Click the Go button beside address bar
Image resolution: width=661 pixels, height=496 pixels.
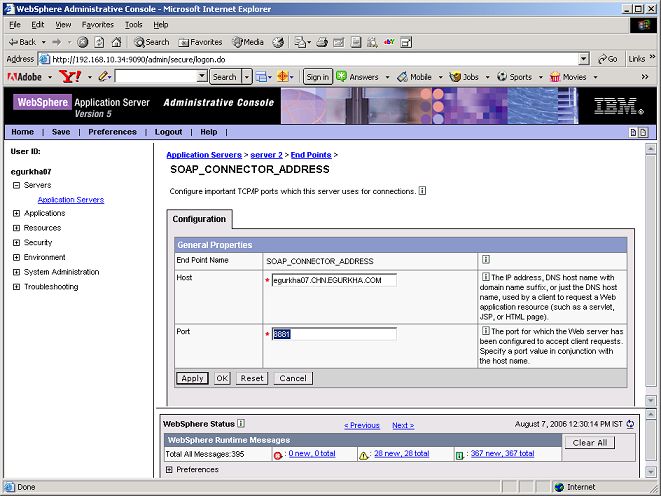tap(607, 59)
